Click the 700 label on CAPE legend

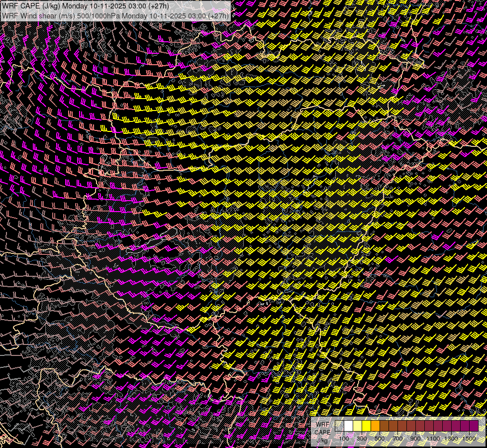tap(397, 438)
